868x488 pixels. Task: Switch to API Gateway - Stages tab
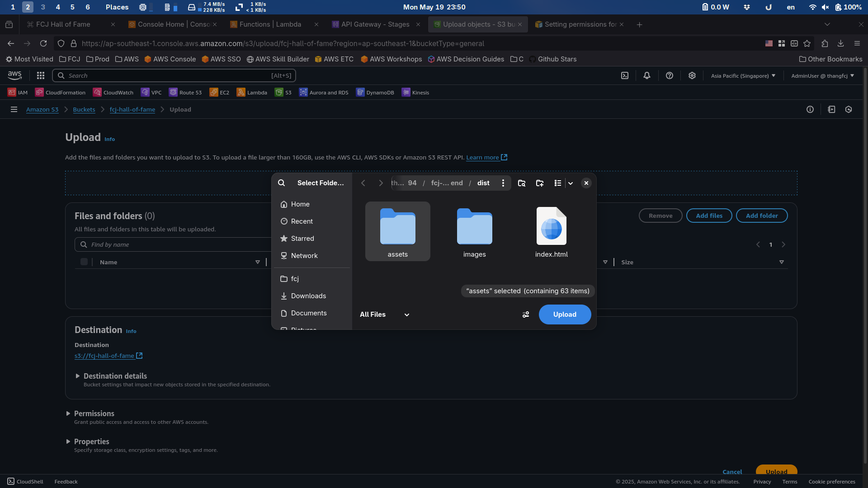click(x=375, y=24)
